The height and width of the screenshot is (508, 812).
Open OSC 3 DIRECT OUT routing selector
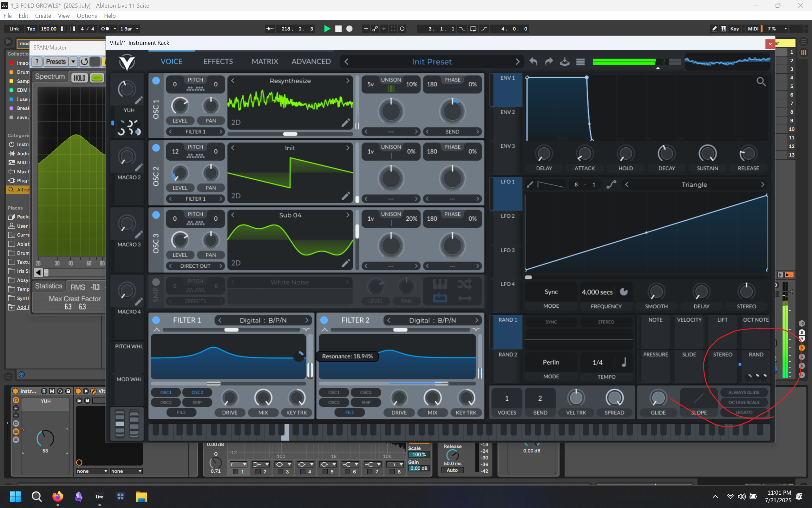[195, 266]
